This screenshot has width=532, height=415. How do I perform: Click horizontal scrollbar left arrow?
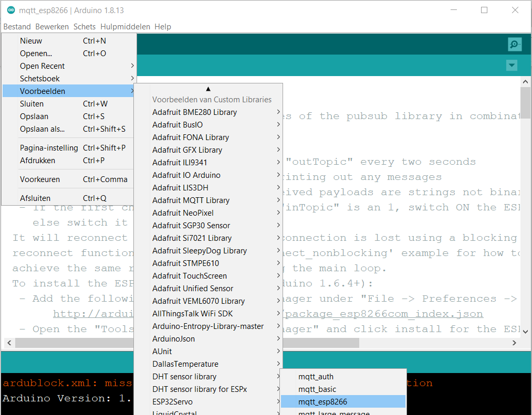click(x=9, y=343)
